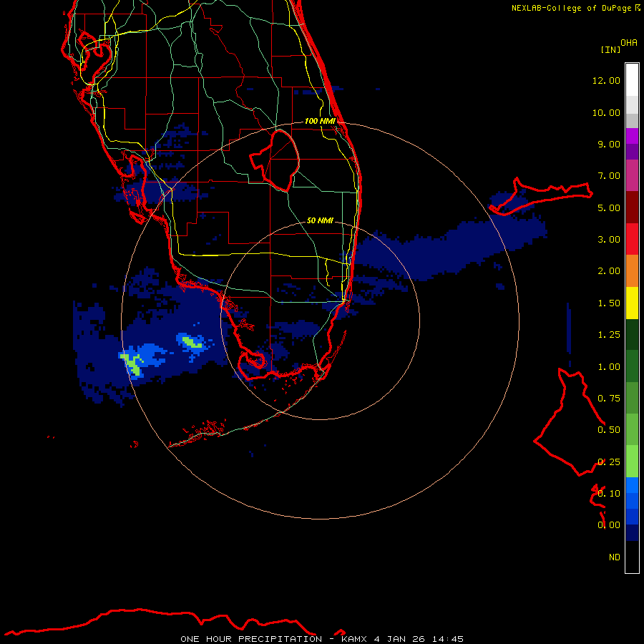Click the 5.00 legend value
The height and width of the screenshot is (644, 644).
tap(609, 208)
